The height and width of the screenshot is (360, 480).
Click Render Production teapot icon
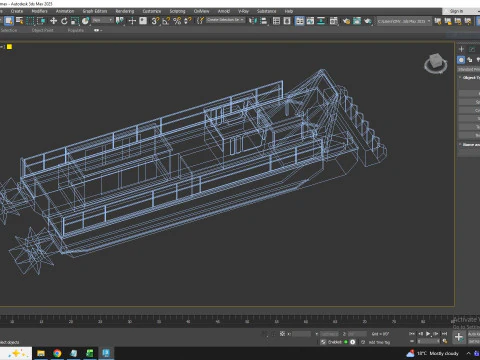[367, 21]
